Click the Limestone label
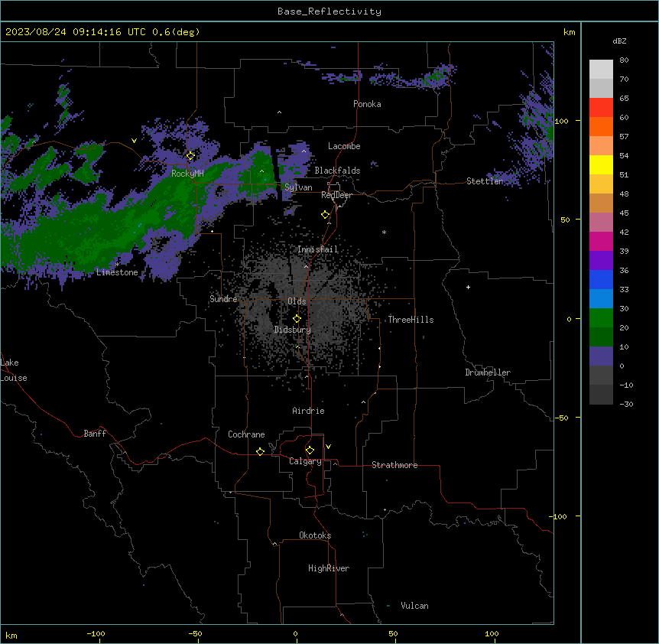 pyautogui.click(x=117, y=272)
